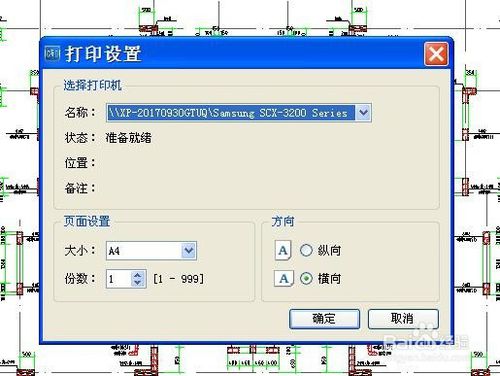Increase copies with the up arrow
Image resolution: width=500 pixels, height=376 pixels.
click(x=138, y=275)
